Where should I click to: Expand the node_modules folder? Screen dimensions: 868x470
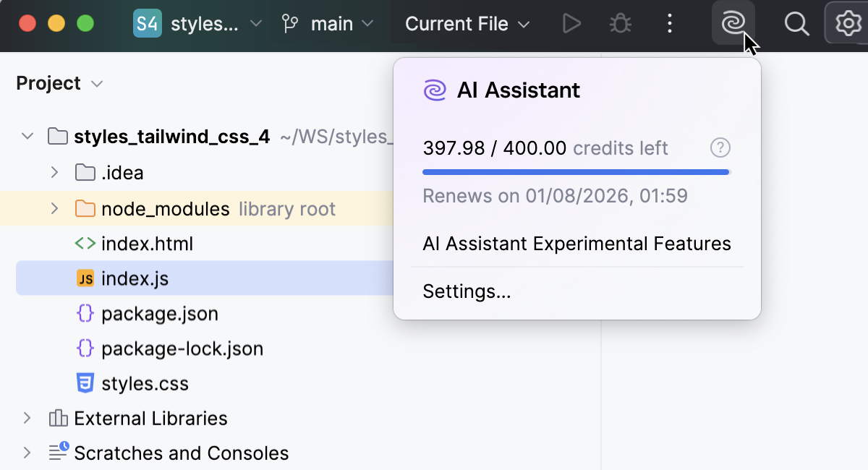(54, 209)
